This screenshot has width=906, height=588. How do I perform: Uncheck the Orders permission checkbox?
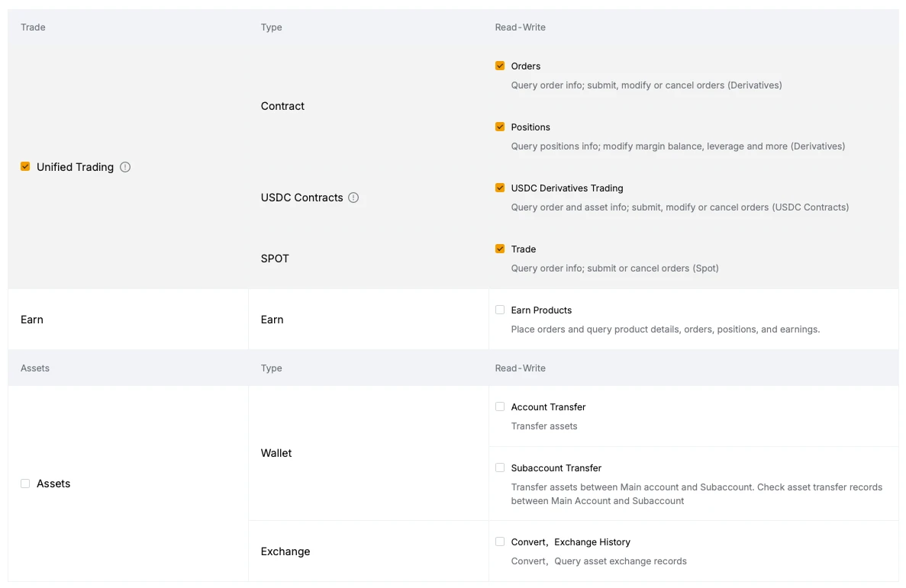click(x=500, y=66)
